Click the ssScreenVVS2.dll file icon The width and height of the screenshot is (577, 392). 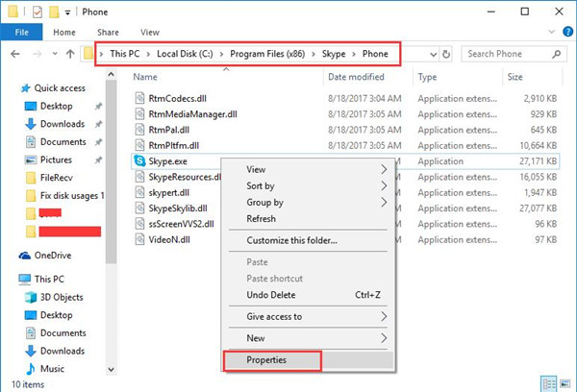pos(139,224)
